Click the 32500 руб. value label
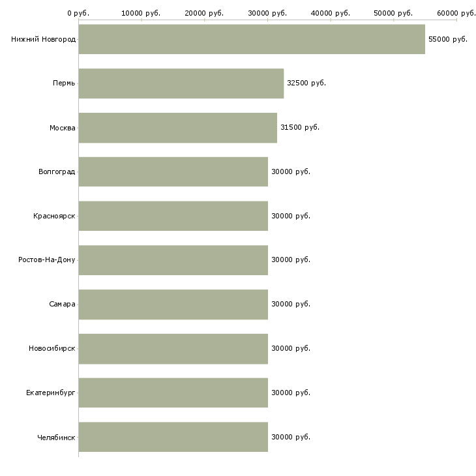 coord(306,83)
